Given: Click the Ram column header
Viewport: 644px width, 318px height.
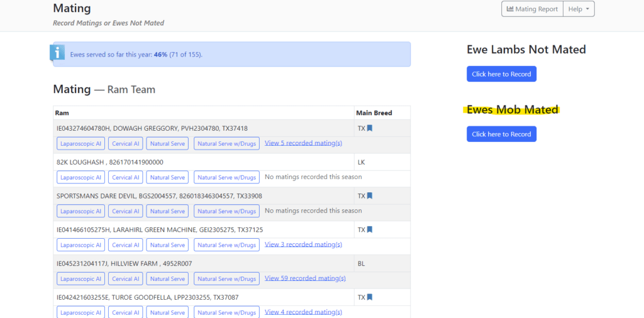Looking at the screenshot, I should [x=62, y=113].
